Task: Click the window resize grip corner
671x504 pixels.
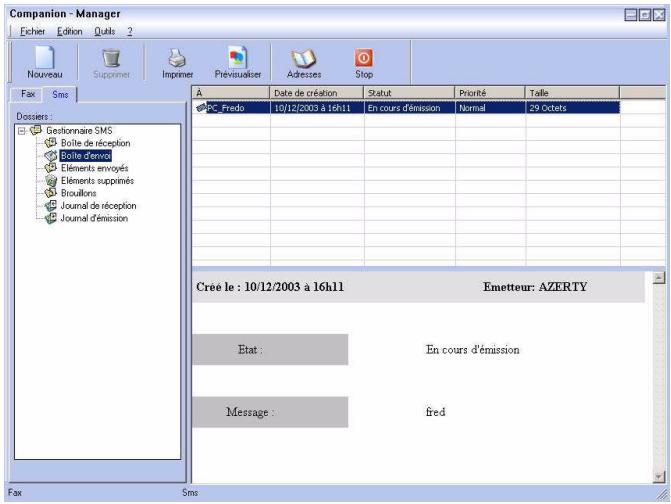Action: 662,495
